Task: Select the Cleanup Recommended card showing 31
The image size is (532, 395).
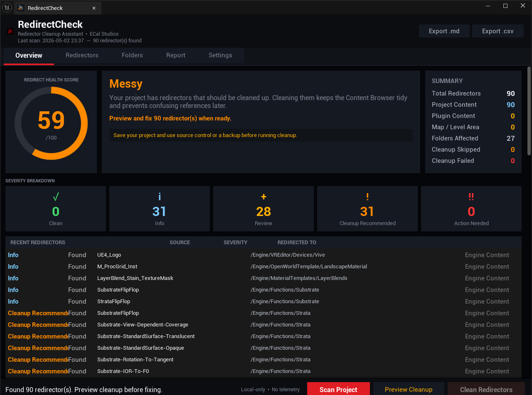Action: (x=367, y=209)
